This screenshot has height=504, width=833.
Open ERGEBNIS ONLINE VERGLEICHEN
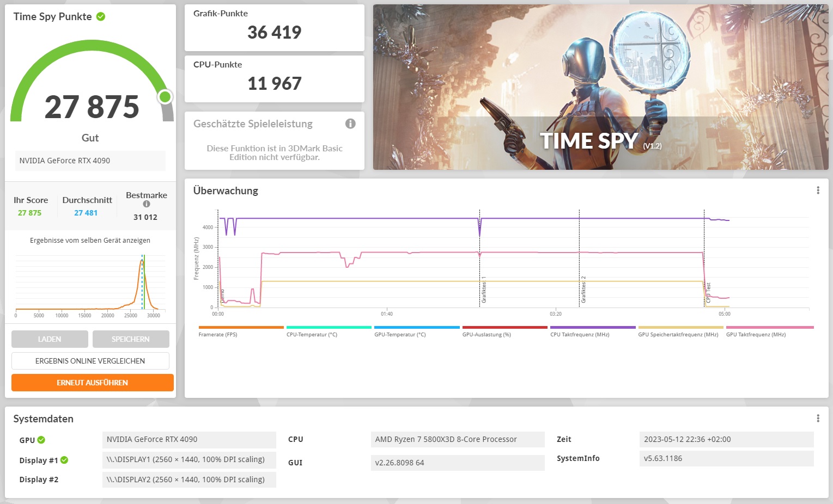90,360
